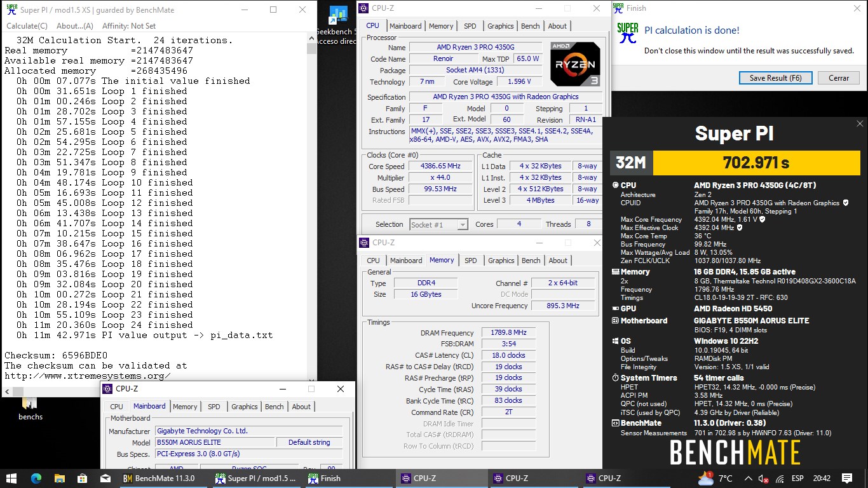Select About tab in bottom CPU-Z mainboard window
This screenshot has height=488, width=868.
click(301, 407)
